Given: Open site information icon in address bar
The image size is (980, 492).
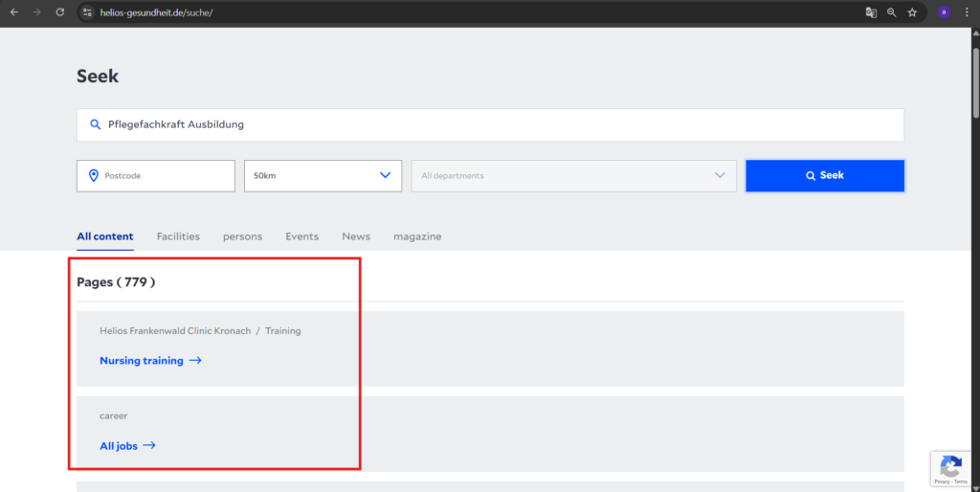Looking at the screenshot, I should tap(87, 12).
